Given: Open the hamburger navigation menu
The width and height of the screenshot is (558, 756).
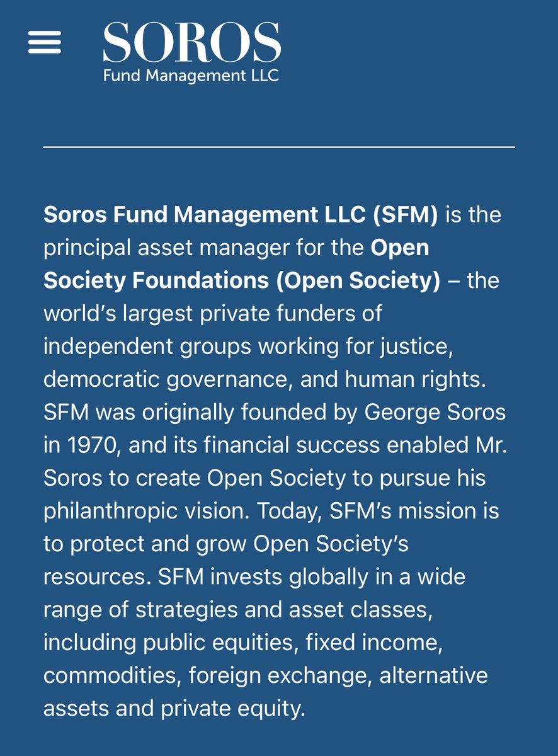Looking at the screenshot, I should [45, 43].
